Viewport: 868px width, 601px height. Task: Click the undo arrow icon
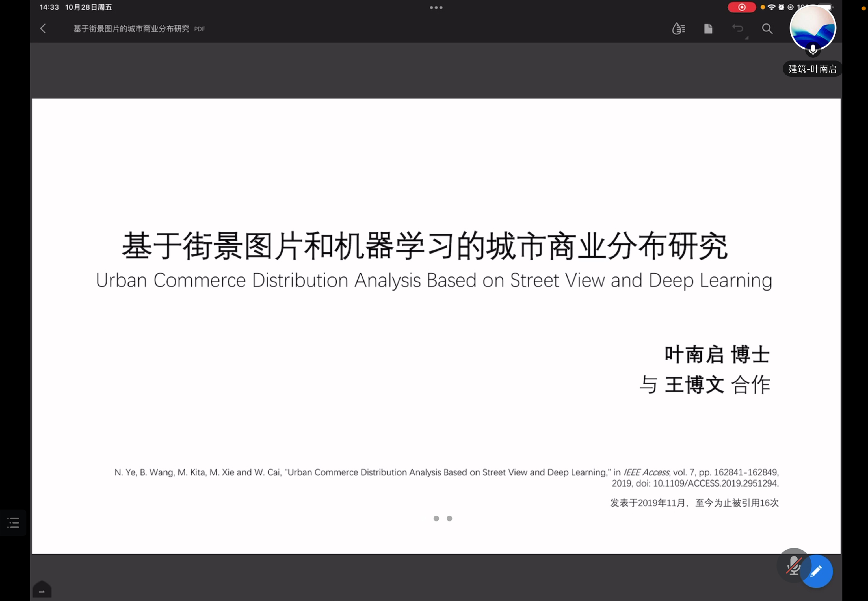pyautogui.click(x=737, y=28)
